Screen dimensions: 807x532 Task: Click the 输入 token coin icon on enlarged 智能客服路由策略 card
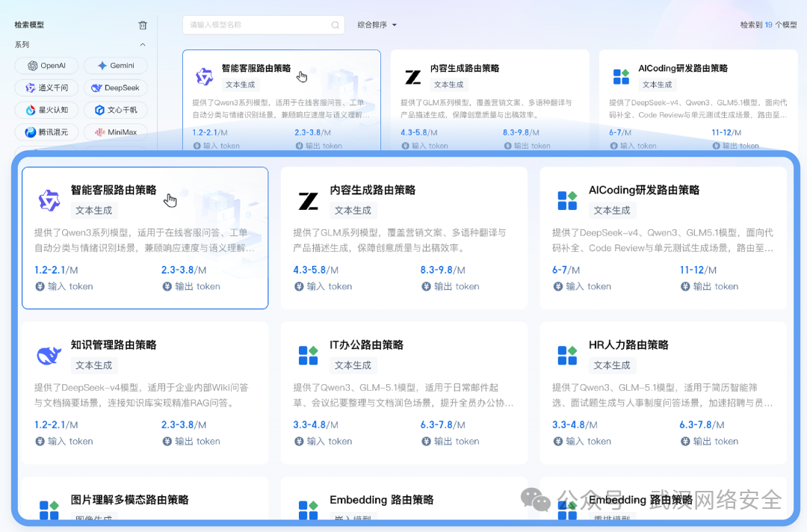(x=40, y=286)
